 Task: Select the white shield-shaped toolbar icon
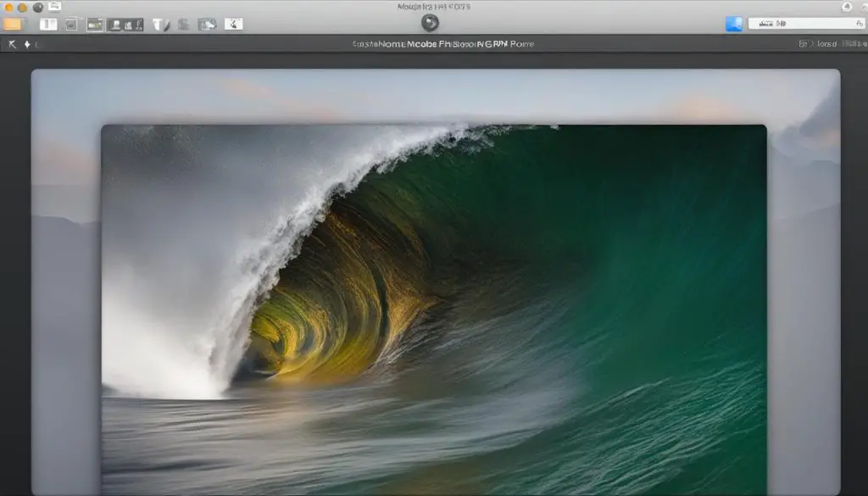pos(159,24)
